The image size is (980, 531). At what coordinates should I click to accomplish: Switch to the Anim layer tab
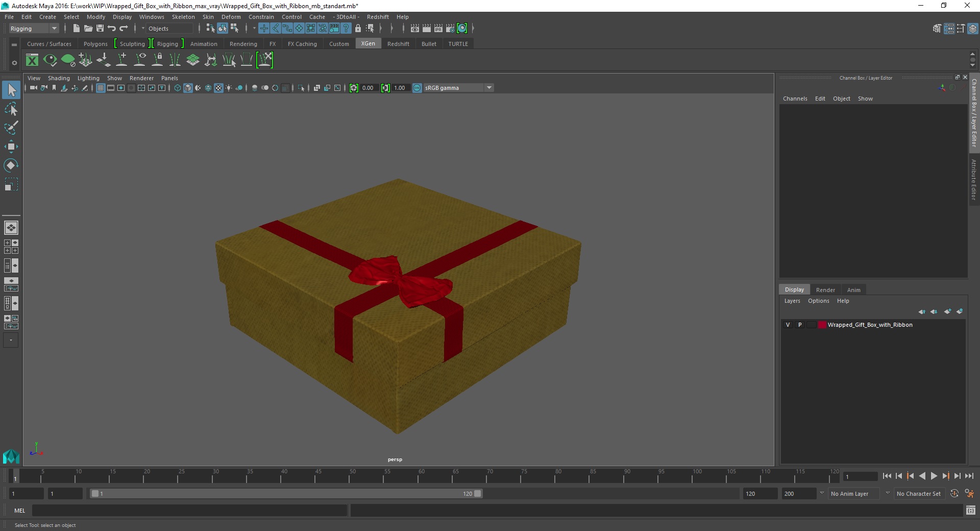853,290
